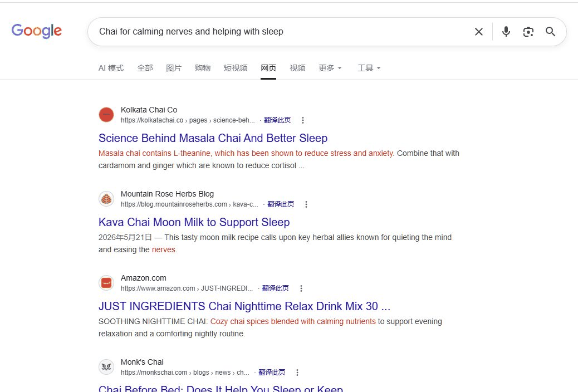Start voice search with microphone icon
Screen dimensions: 578x392
(x=506, y=32)
